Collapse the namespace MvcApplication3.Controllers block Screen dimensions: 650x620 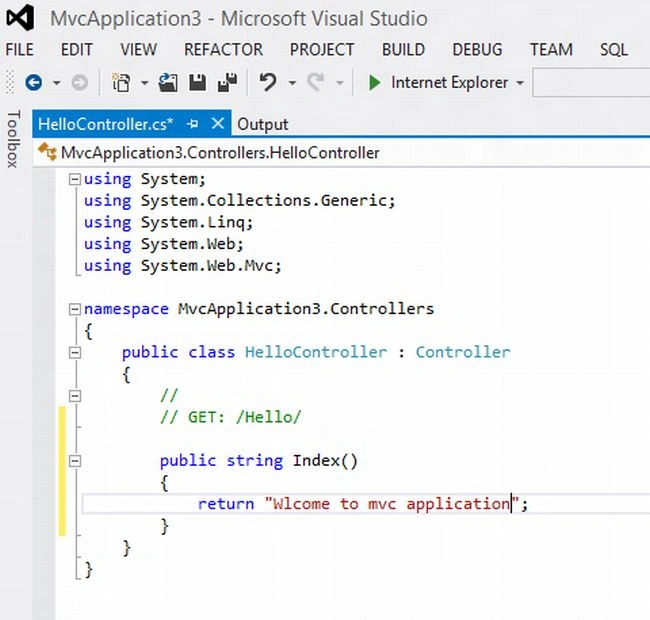pyautogui.click(x=75, y=309)
